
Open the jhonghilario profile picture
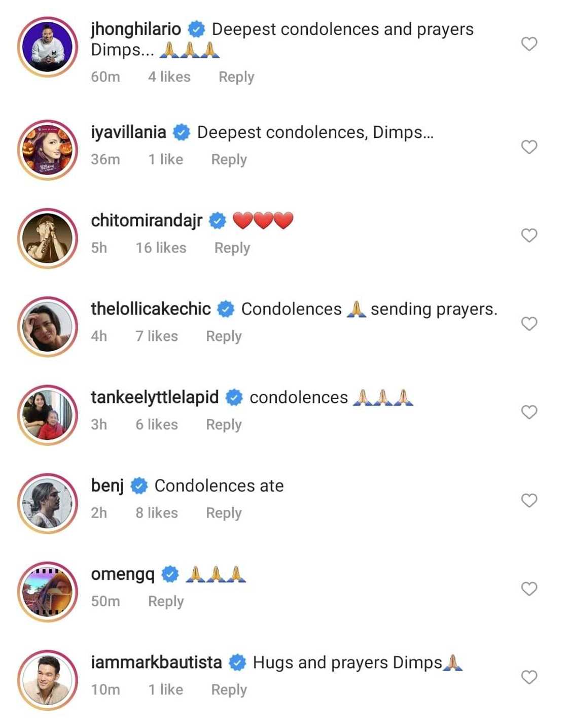pyautogui.click(x=48, y=47)
